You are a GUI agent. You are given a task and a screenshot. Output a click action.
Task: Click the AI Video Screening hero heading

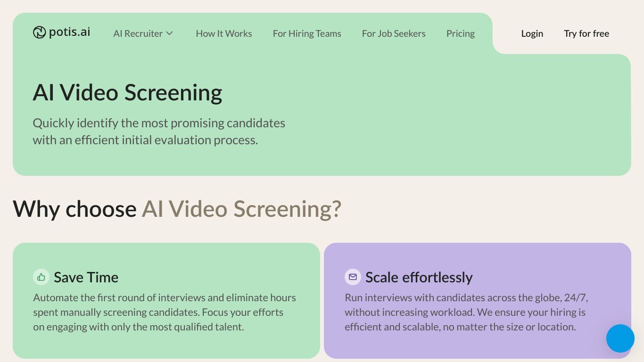click(127, 92)
